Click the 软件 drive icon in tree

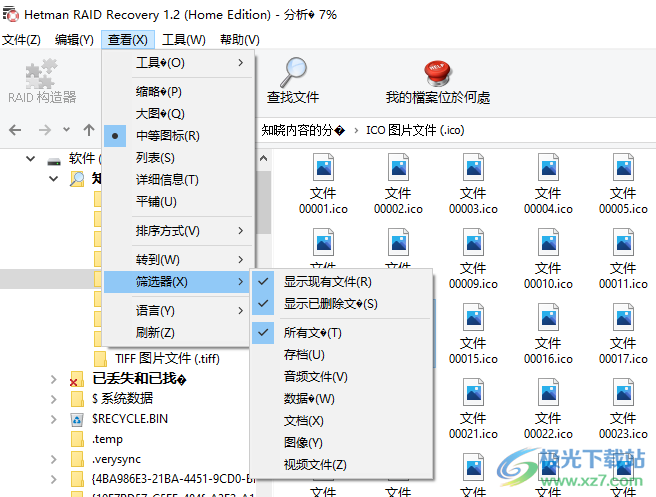click(x=54, y=161)
